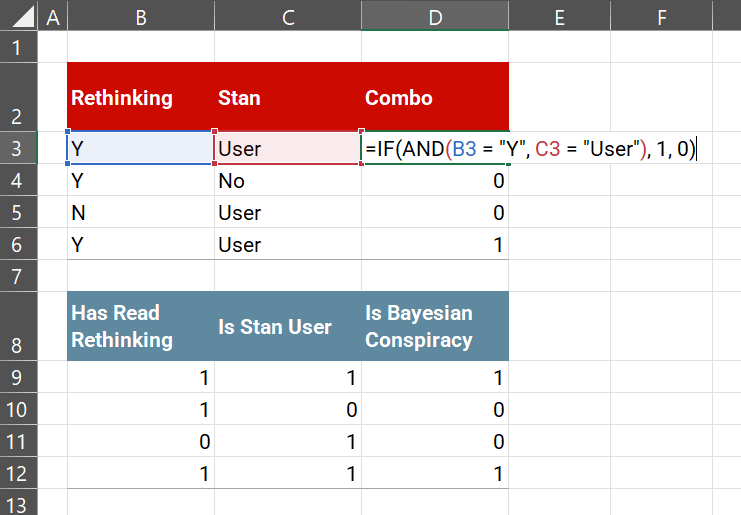Click cell B6 containing 'Y'
This screenshot has width=741, height=515.
(x=141, y=244)
